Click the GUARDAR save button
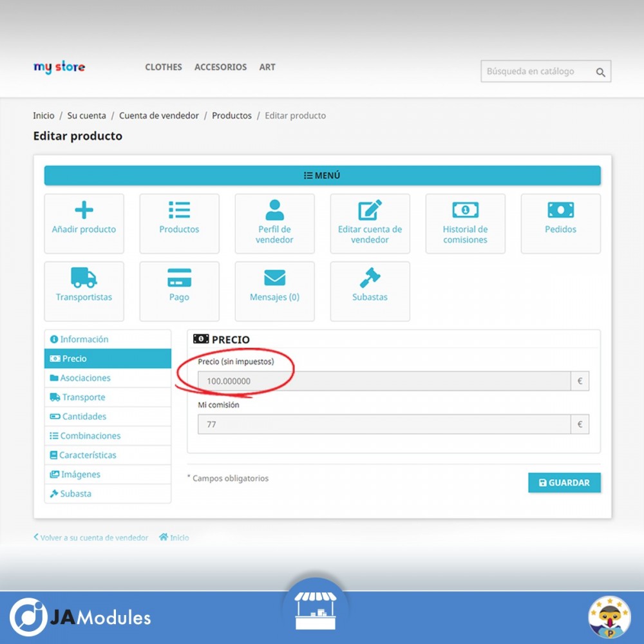The width and height of the screenshot is (644, 644). point(564,482)
